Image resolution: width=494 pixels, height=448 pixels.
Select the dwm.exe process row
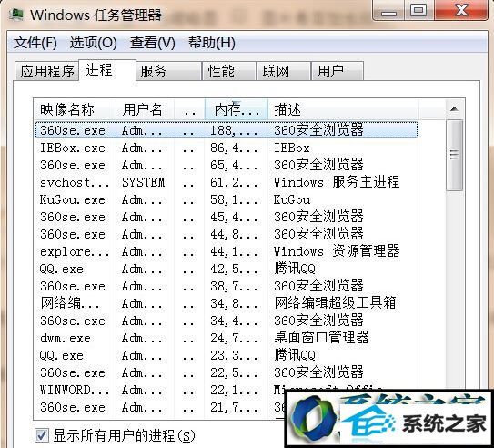pos(227,338)
